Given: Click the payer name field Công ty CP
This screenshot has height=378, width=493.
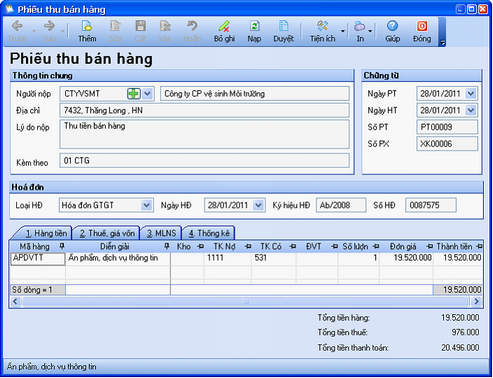Looking at the screenshot, I should [255, 94].
